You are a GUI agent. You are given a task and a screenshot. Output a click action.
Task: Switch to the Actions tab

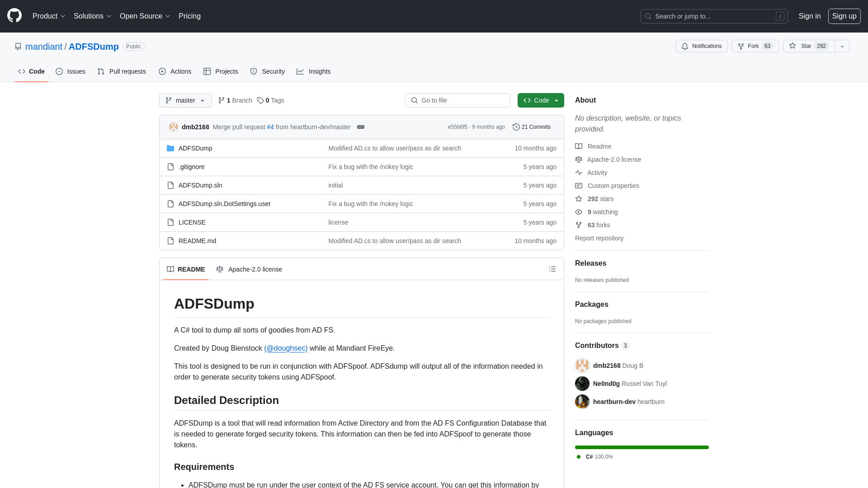click(175, 71)
